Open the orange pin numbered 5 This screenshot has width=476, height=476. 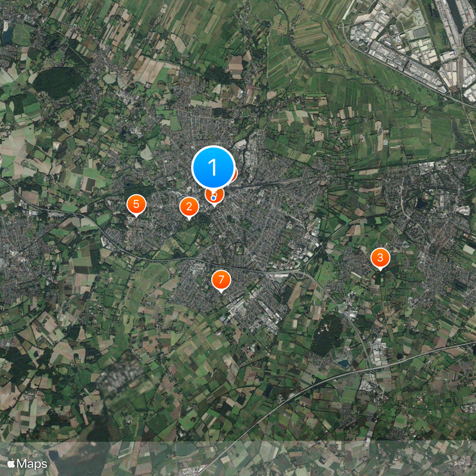(136, 204)
